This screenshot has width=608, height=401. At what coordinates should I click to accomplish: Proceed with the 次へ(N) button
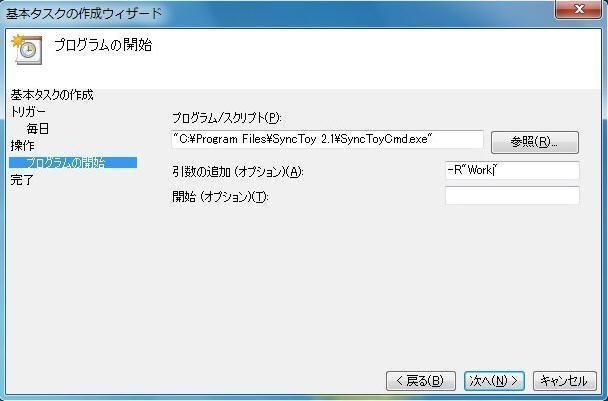(494, 381)
